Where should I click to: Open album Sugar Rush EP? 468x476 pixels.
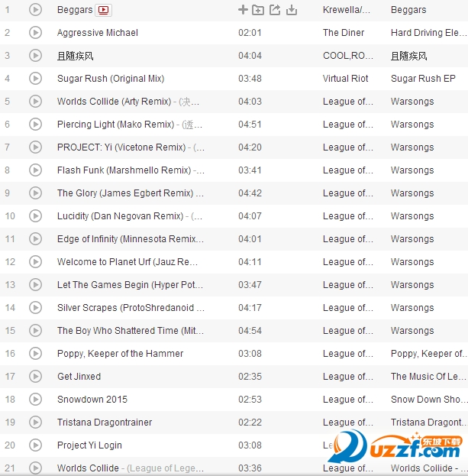[x=423, y=79]
